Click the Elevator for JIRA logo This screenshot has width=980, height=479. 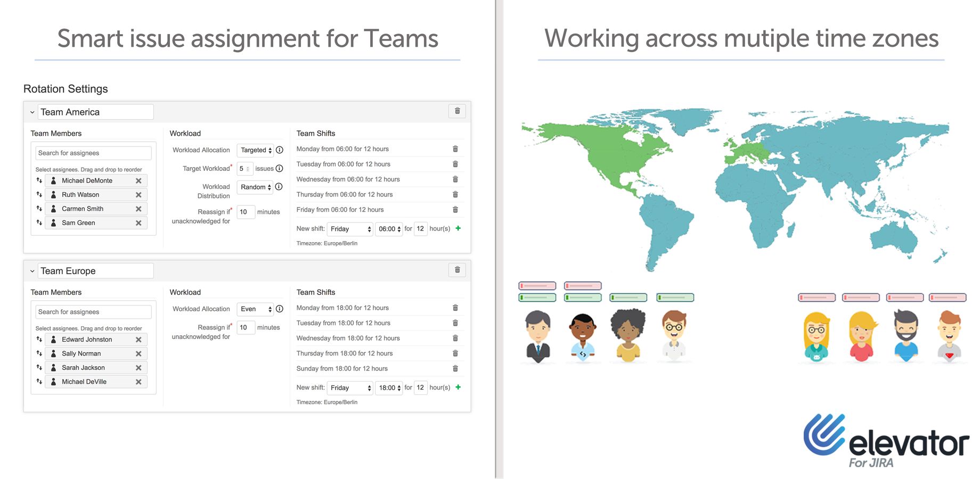(886, 441)
